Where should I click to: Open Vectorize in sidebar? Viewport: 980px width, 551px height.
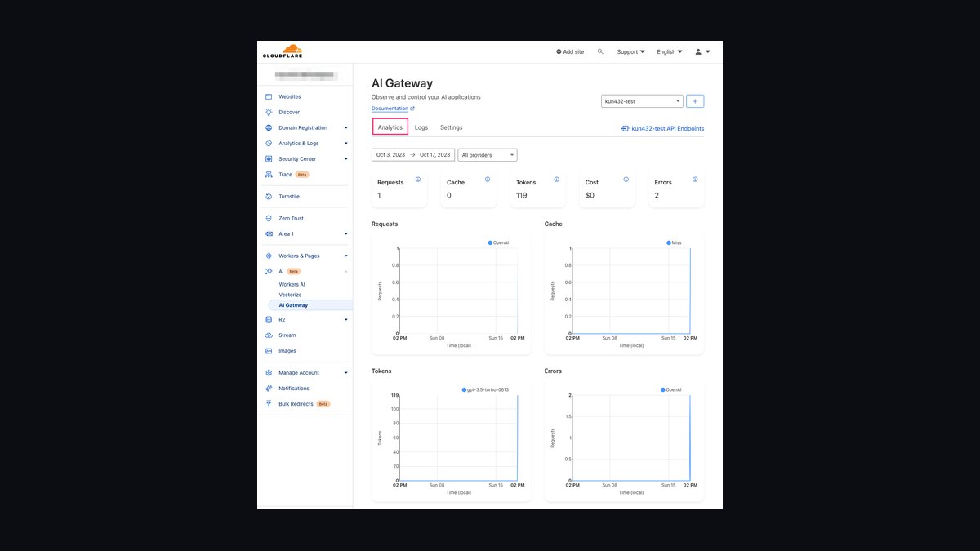coord(290,295)
